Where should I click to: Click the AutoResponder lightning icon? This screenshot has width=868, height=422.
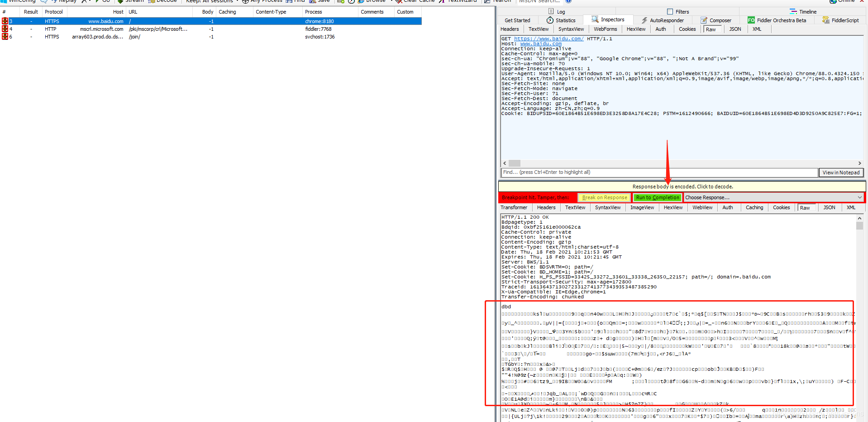click(644, 20)
